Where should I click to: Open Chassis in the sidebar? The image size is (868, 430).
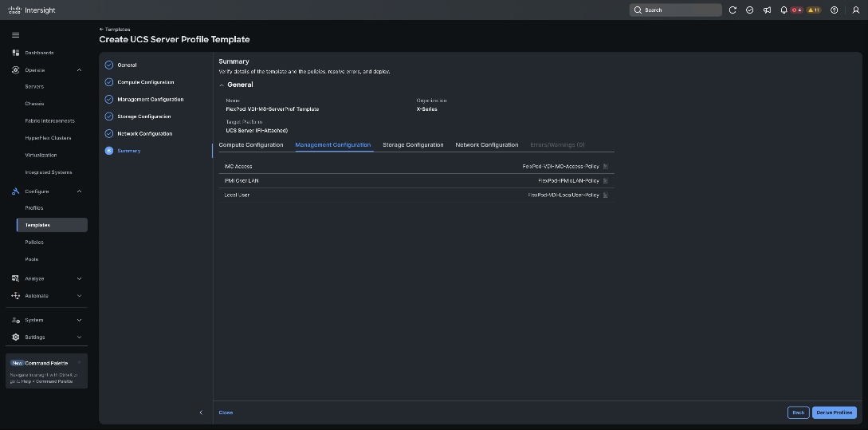pos(34,104)
